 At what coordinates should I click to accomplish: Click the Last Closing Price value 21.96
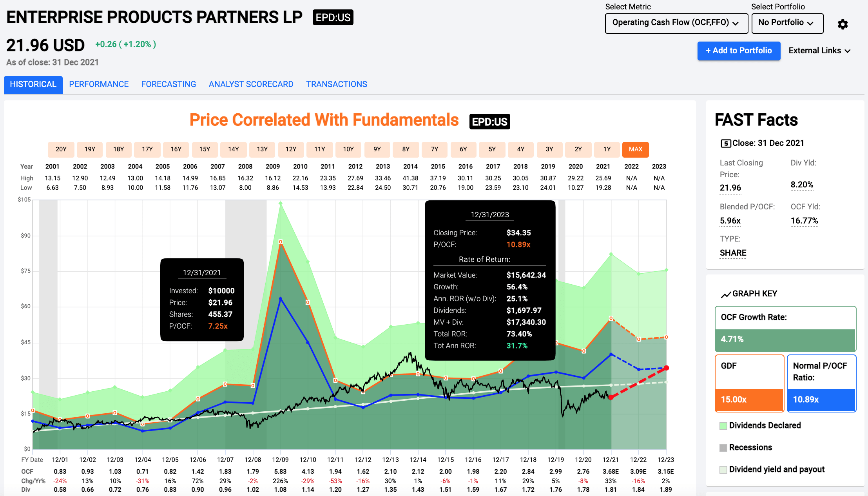pos(730,188)
